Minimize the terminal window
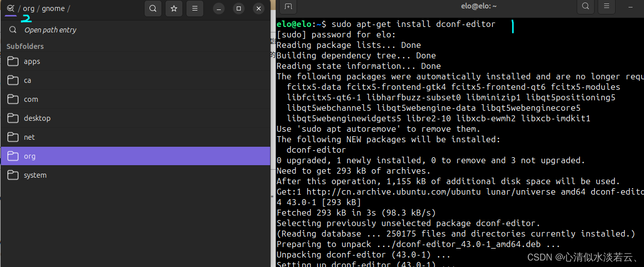Screen dimensions: 644x267 pyautogui.click(x=631, y=6)
